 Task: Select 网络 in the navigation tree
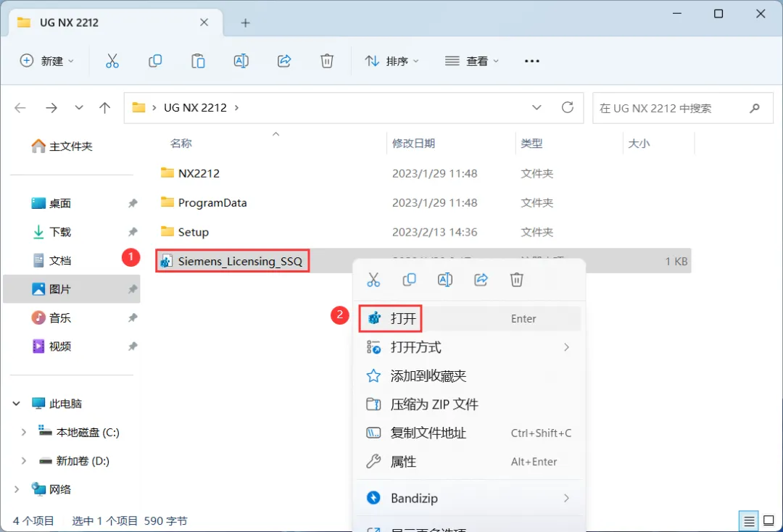(60, 489)
